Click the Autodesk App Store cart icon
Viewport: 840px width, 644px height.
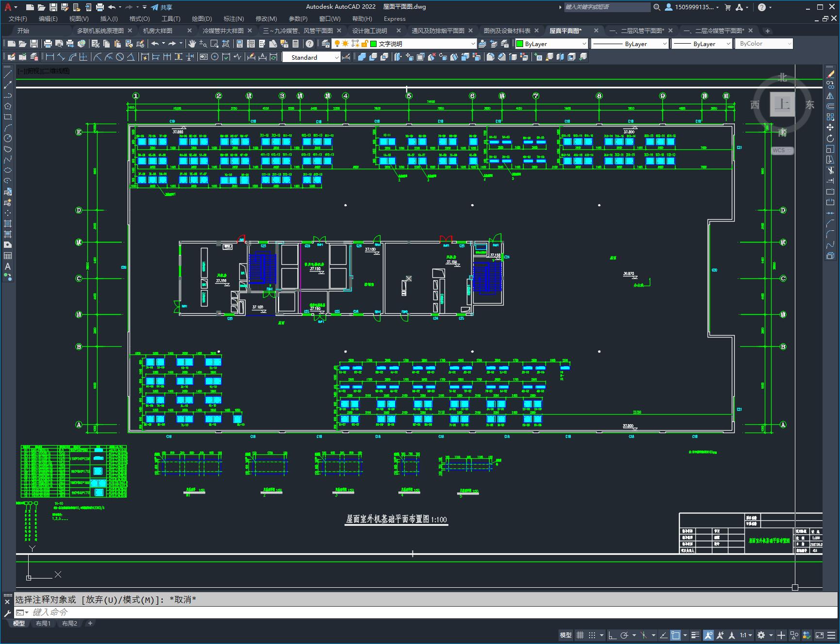(727, 7)
